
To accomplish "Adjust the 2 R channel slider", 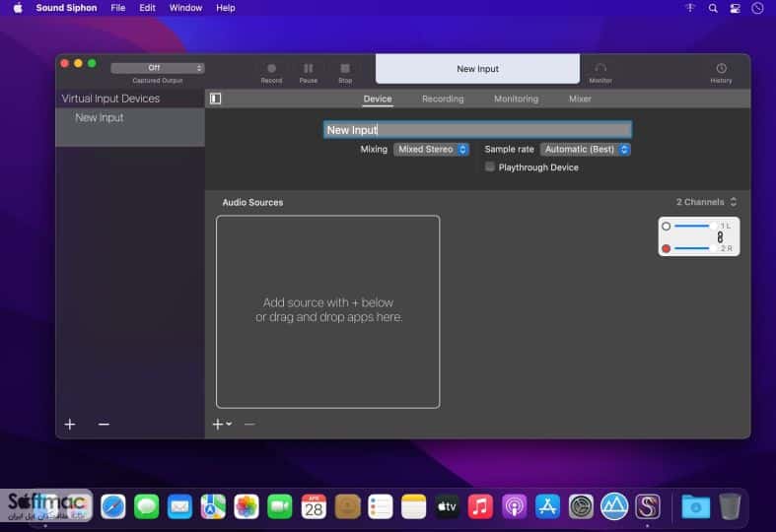I will point(694,248).
